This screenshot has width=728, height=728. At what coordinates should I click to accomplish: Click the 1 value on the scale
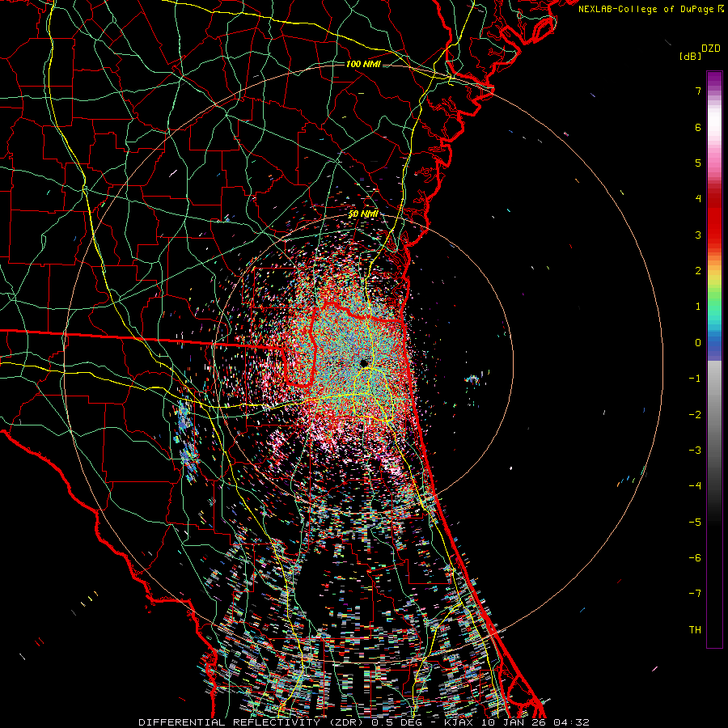(x=698, y=307)
